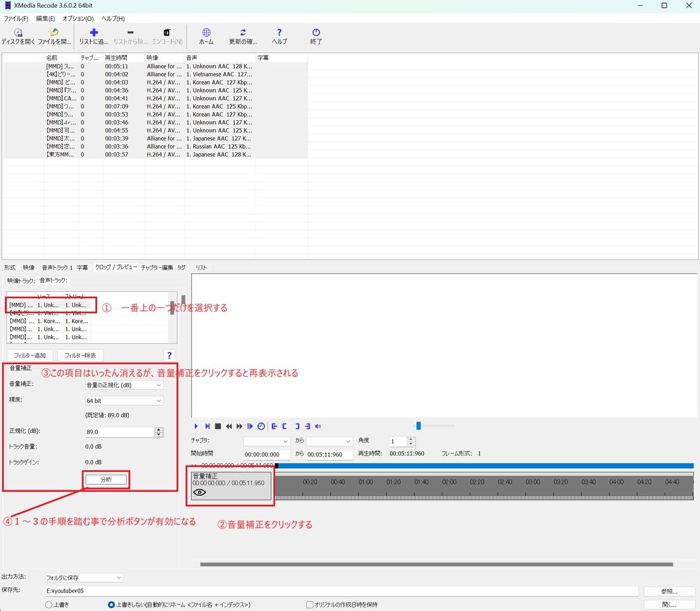Click the blue question mark filter help

(x=169, y=356)
